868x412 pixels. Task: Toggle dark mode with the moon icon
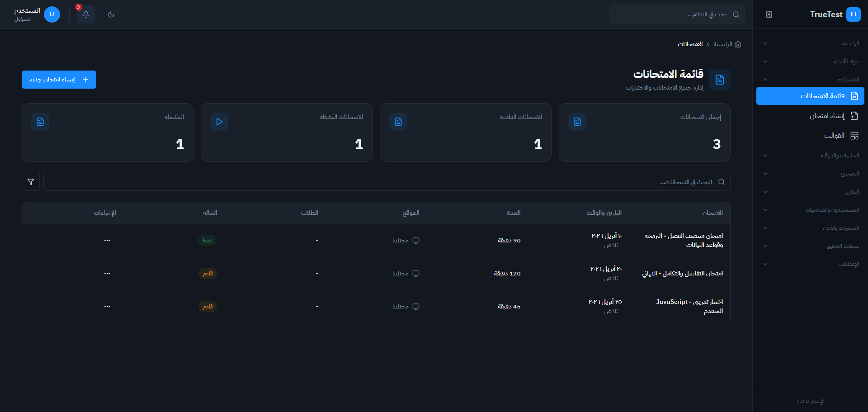(x=111, y=14)
